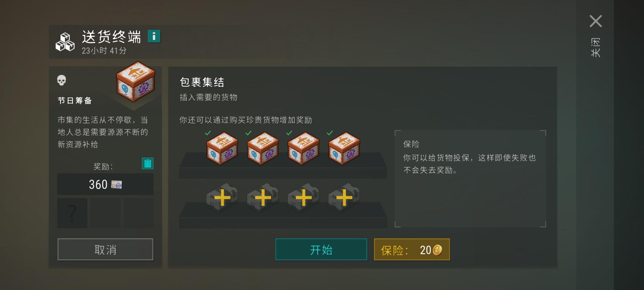
Task: Click the skull difficulty icon
Action: click(x=61, y=80)
